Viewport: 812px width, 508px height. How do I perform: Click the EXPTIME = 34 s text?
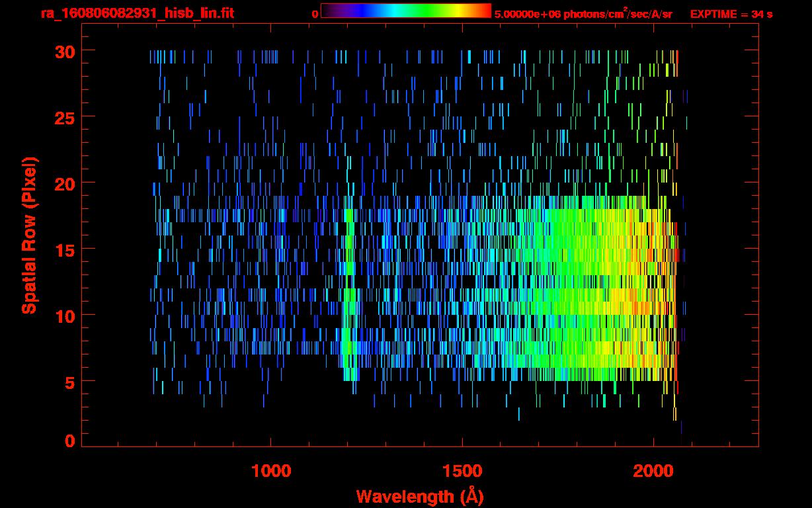[731, 14]
